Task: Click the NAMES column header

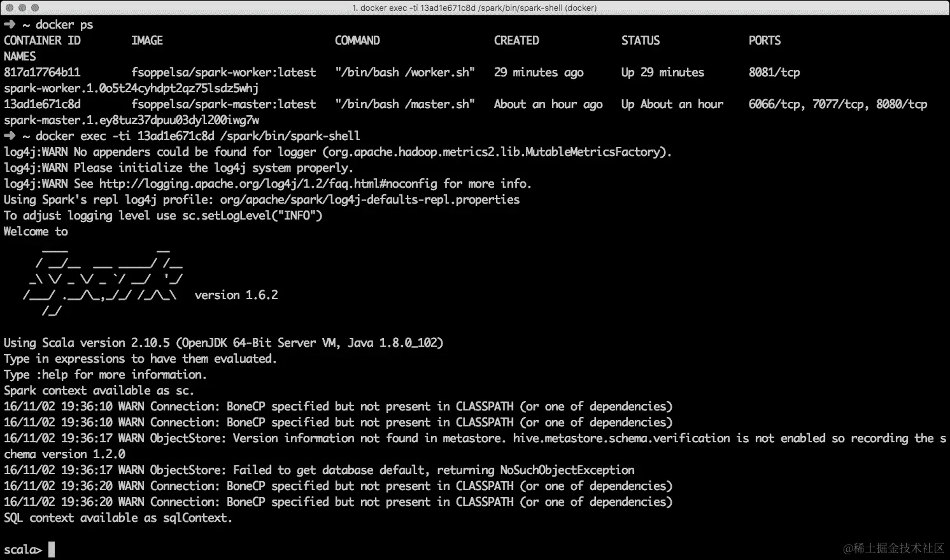Action: pos(20,56)
